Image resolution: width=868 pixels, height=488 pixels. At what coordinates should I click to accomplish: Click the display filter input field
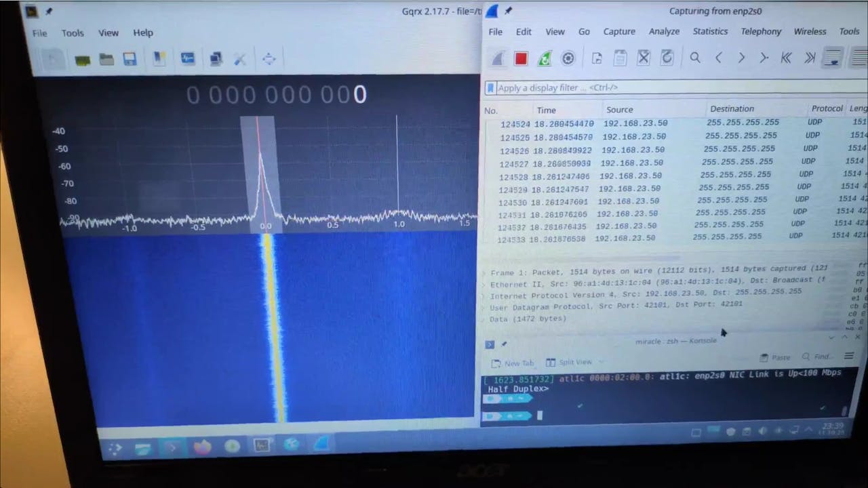point(665,87)
